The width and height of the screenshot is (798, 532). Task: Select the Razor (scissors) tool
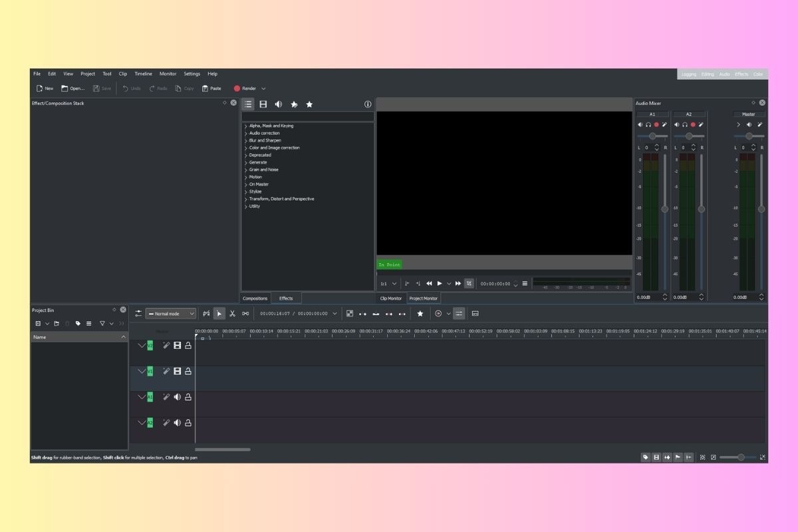232,313
